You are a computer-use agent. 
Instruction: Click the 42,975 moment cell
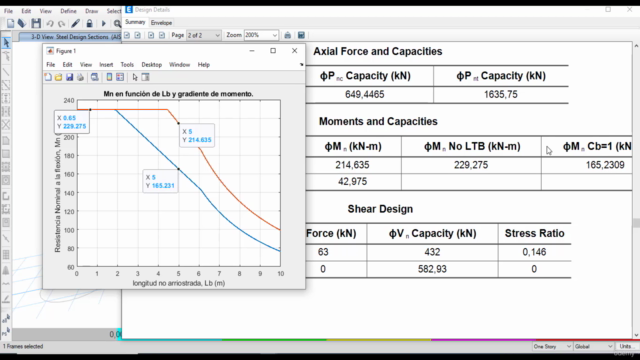tap(352, 182)
